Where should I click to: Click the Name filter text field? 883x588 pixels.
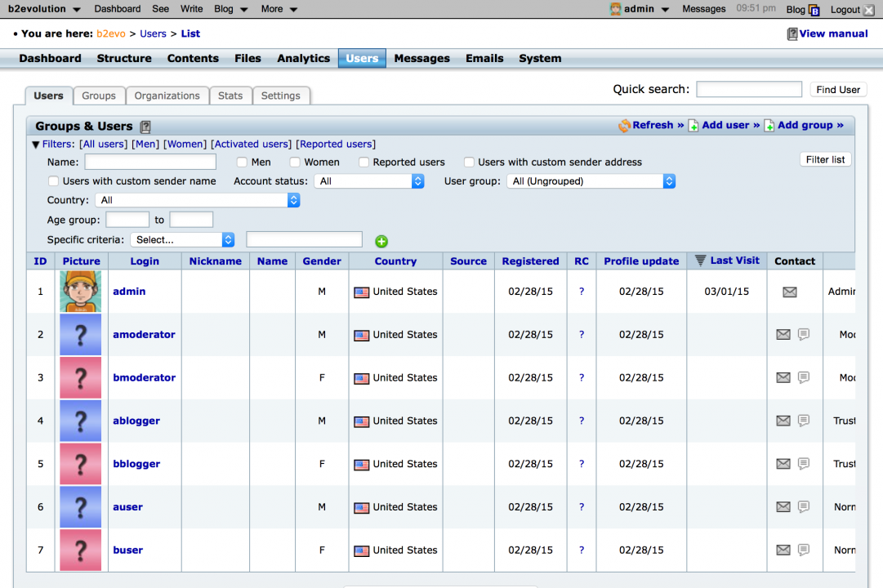point(150,163)
